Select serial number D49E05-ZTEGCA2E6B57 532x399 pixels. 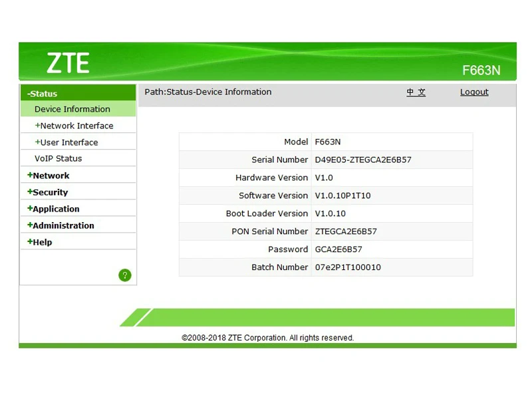(363, 160)
